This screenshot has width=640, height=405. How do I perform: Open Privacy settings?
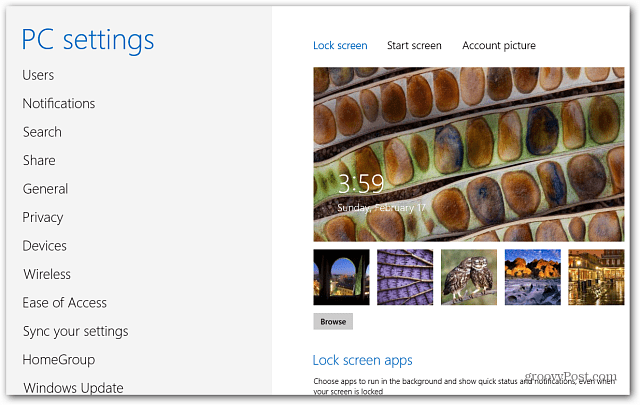pyautogui.click(x=42, y=218)
